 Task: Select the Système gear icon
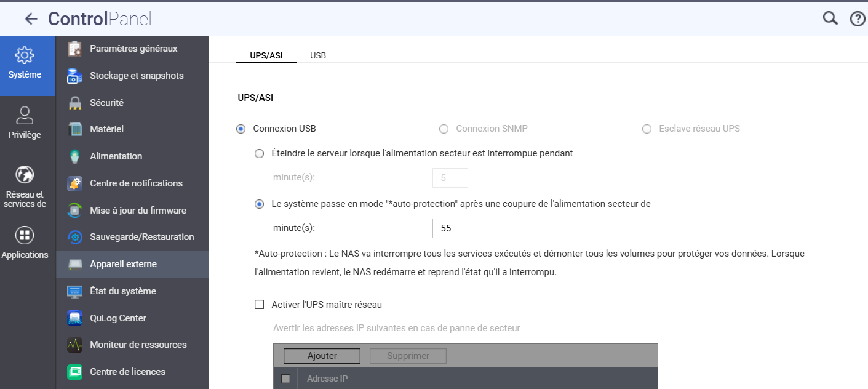point(25,55)
